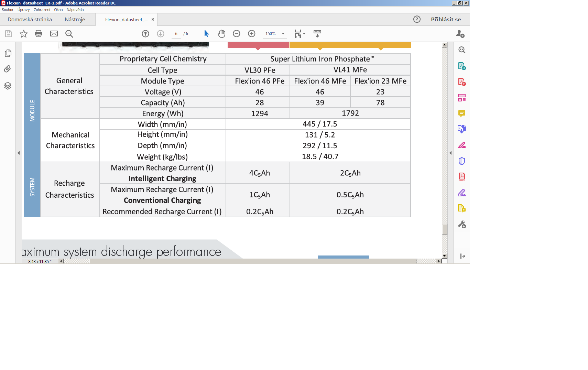Click the save file icon

pos(9,34)
